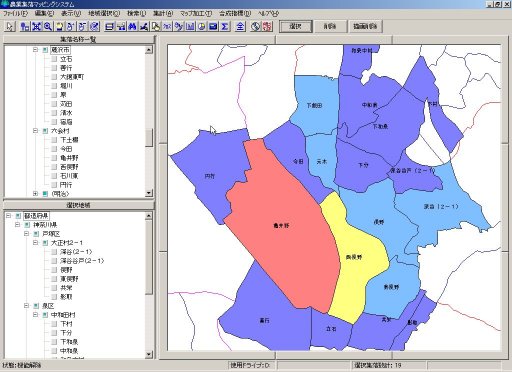Click the sigma summation icon

pos(225,26)
